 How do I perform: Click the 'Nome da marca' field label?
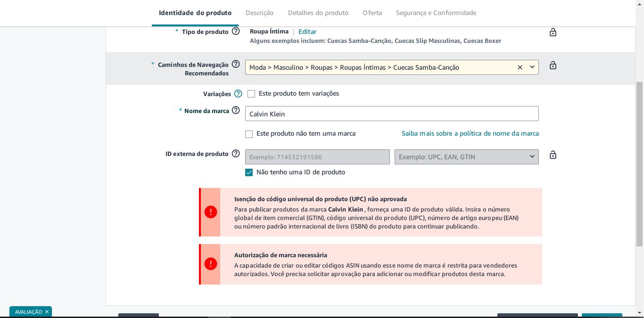[206, 111]
